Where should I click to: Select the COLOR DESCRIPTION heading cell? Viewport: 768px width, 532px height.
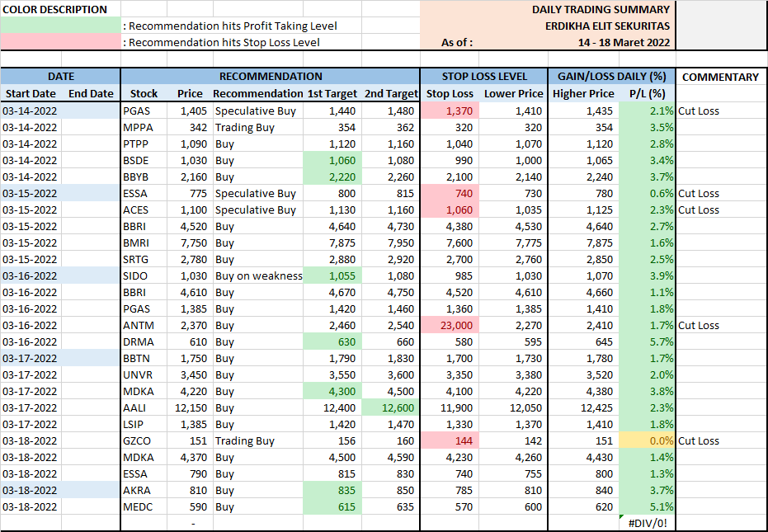pyautogui.click(x=56, y=9)
